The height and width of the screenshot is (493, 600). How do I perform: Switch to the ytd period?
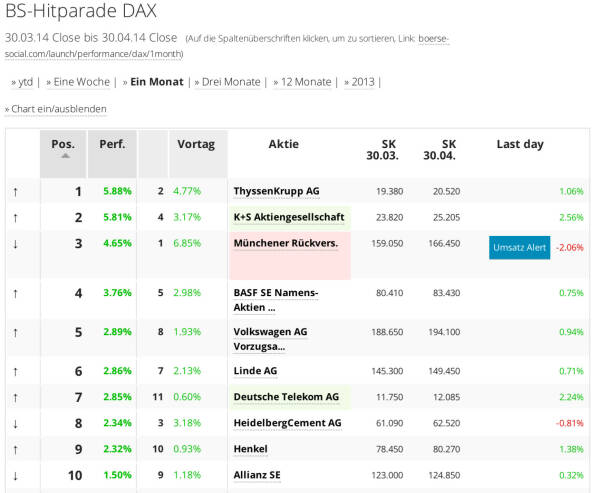[x=26, y=81]
